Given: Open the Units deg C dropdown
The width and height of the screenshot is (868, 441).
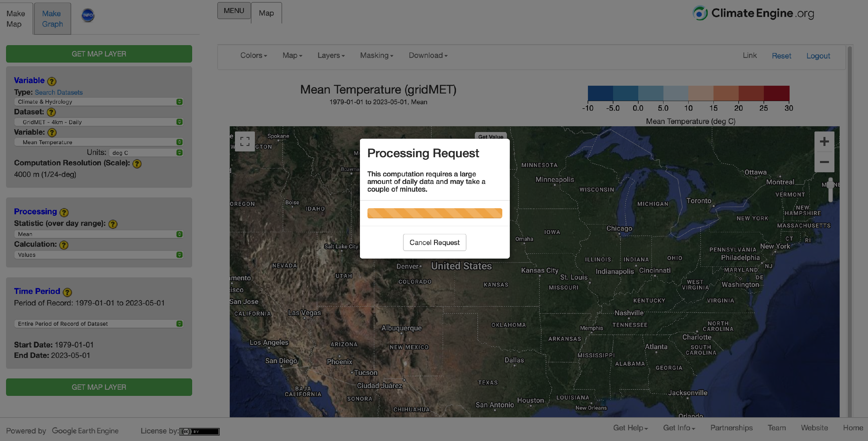Looking at the screenshot, I should (146, 153).
